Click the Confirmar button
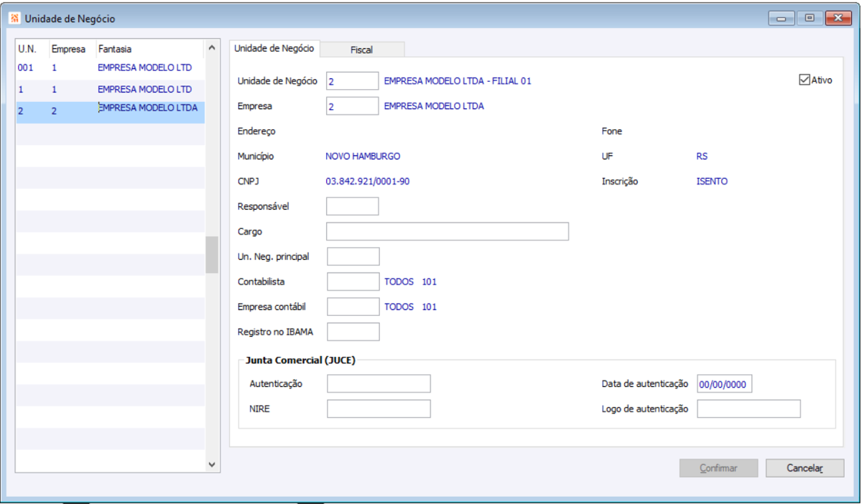Screen dimensions: 862x504 coord(719,468)
